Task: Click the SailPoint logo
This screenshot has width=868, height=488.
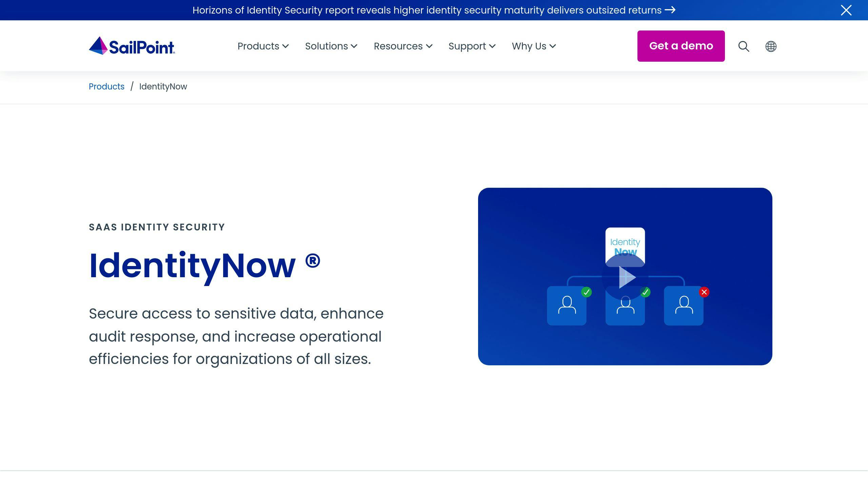Action: coord(132,46)
